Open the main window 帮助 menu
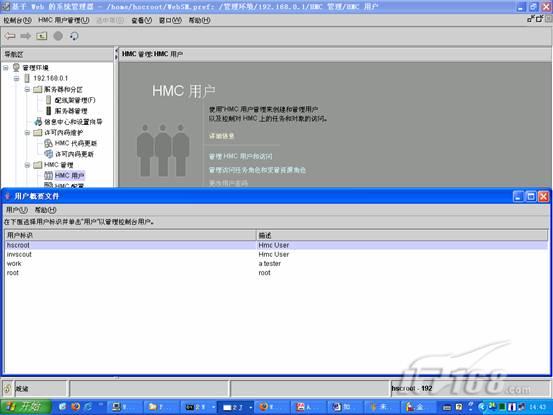553x415 pixels. [x=199, y=20]
